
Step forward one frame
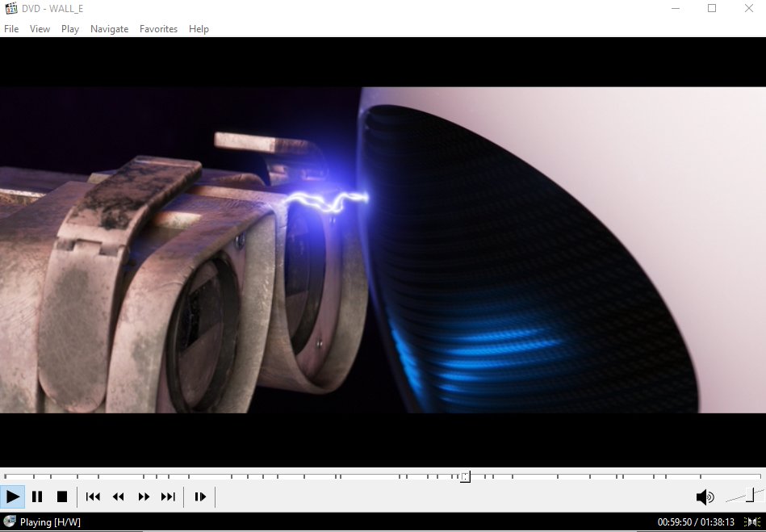point(200,496)
